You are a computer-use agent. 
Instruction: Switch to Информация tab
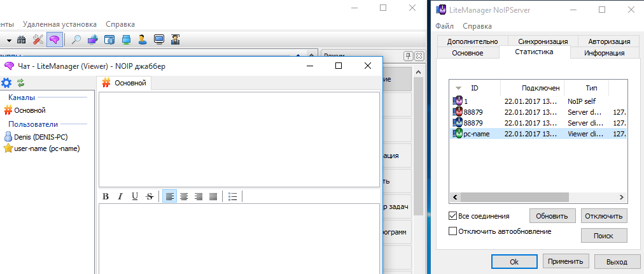point(604,53)
